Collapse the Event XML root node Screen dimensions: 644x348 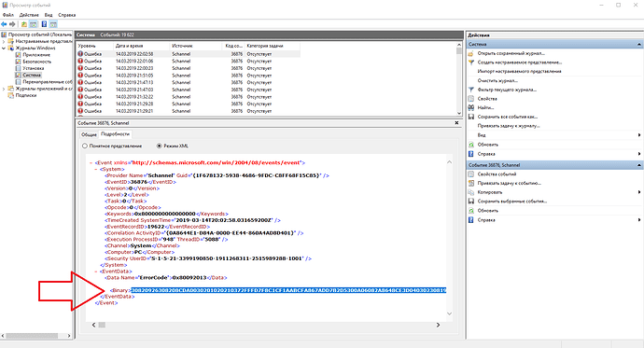(x=91, y=163)
